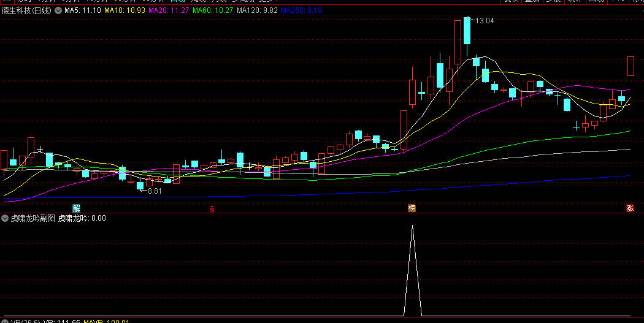Select the yellow MA10 average label
Screen dimensions: 644x323
[x=125, y=11]
